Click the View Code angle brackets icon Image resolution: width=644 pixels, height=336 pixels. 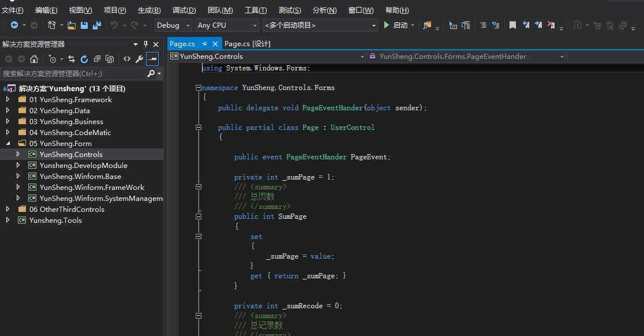click(x=127, y=59)
